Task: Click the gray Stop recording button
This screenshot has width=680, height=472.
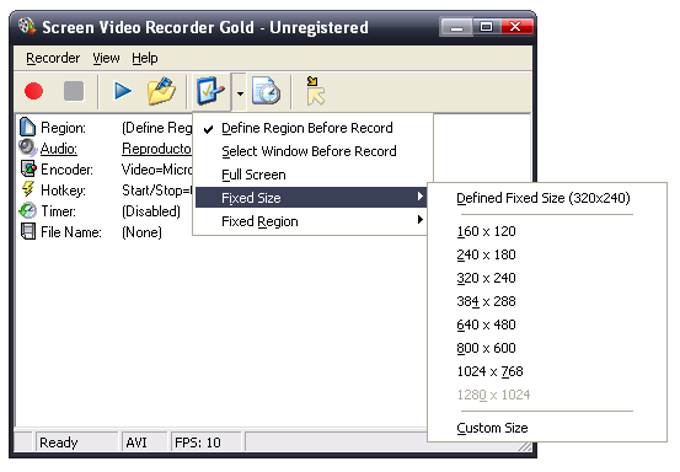Action: pos(74,91)
